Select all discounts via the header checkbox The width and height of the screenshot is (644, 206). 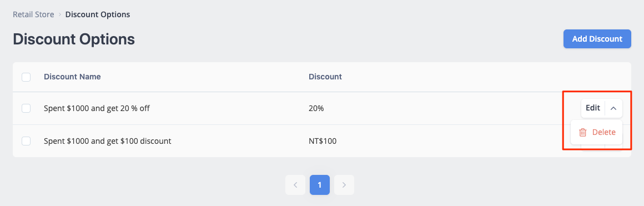pos(26,77)
